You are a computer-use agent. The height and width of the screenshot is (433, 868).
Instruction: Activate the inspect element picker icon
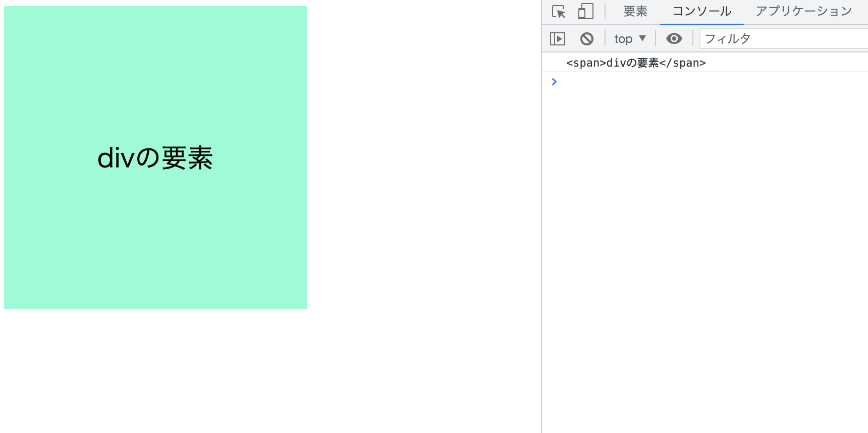click(559, 11)
